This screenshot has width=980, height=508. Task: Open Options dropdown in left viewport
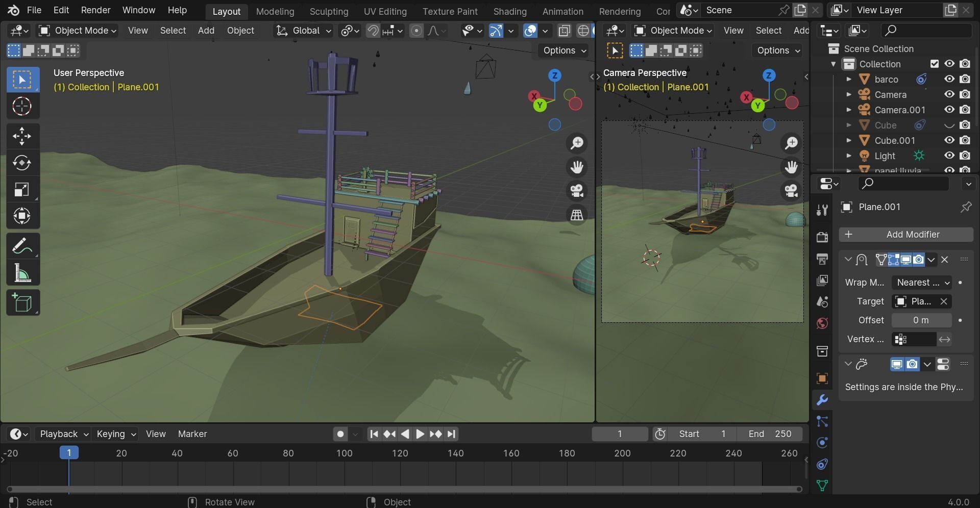pos(564,50)
